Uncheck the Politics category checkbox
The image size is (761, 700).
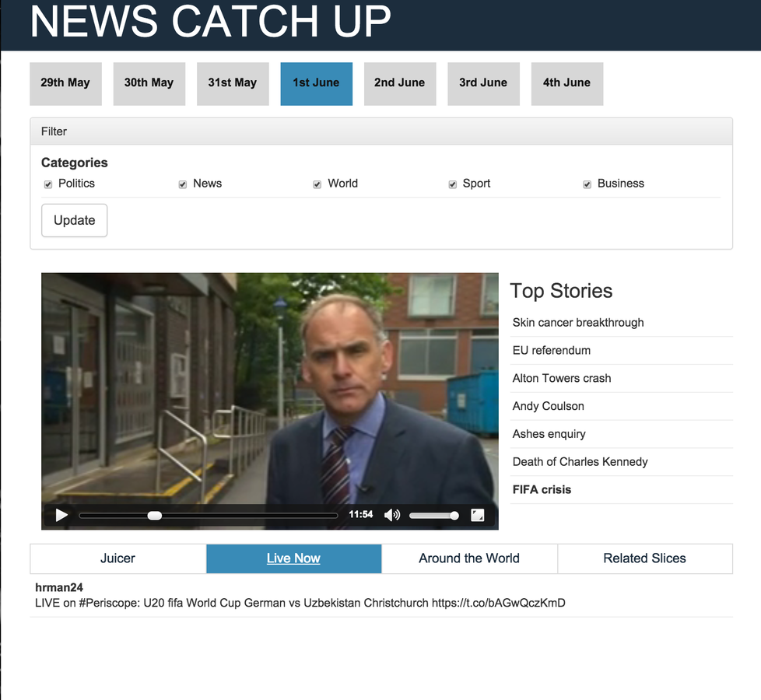[x=48, y=184]
